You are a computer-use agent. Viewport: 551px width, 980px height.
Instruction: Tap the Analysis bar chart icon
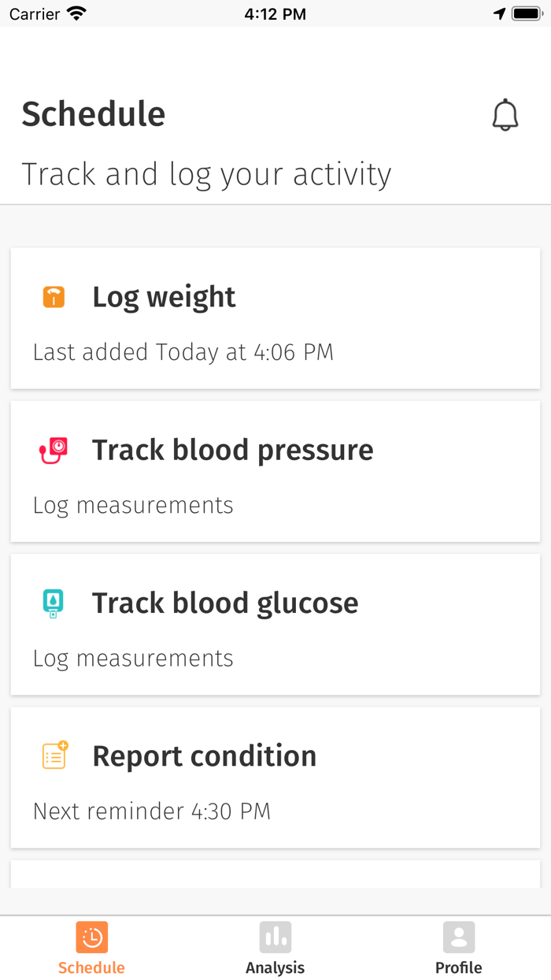pyautogui.click(x=275, y=937)
